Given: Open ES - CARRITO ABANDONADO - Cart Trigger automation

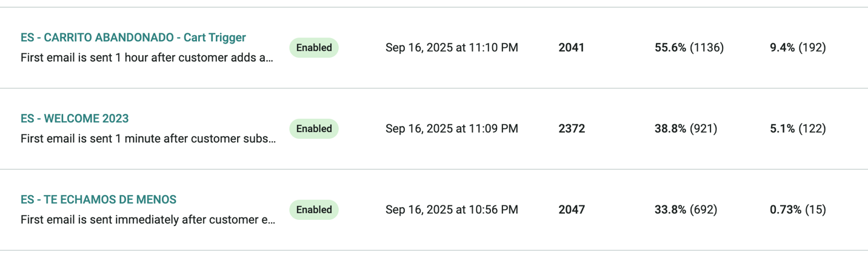Looking at the screenshot, I should (133, 38).
